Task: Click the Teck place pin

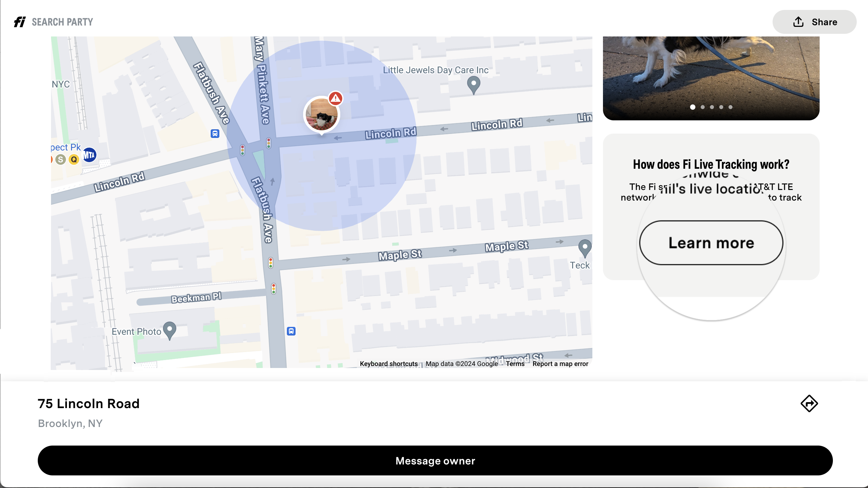Action: point(585,249)
